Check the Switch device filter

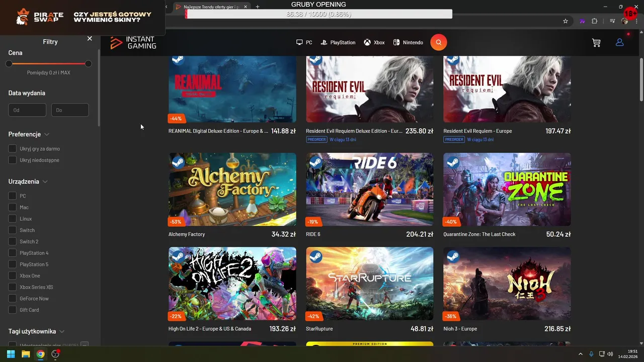[x=13, y=230]
